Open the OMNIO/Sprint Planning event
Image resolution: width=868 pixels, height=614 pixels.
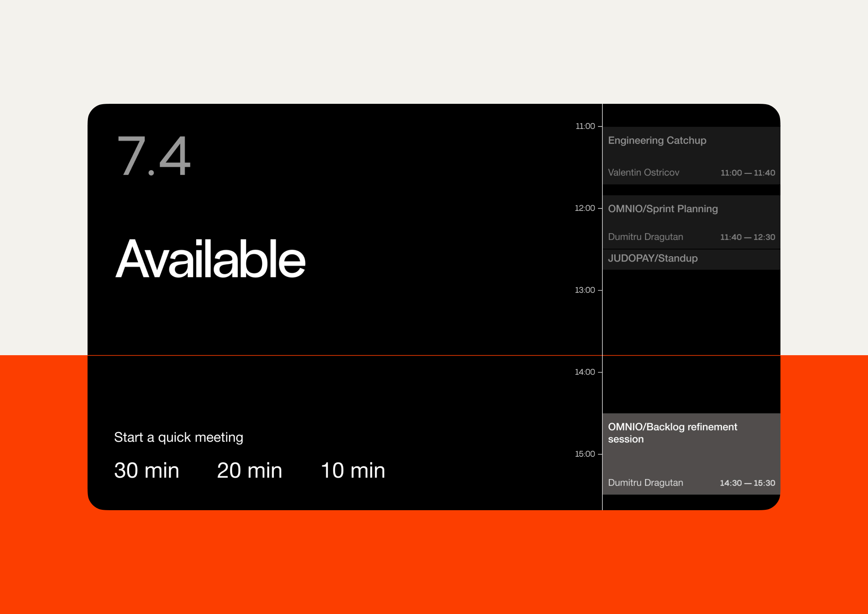(691, 222)
